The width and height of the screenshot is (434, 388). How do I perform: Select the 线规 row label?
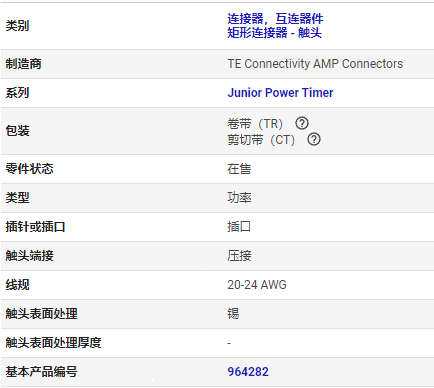[x=17, y=285]
